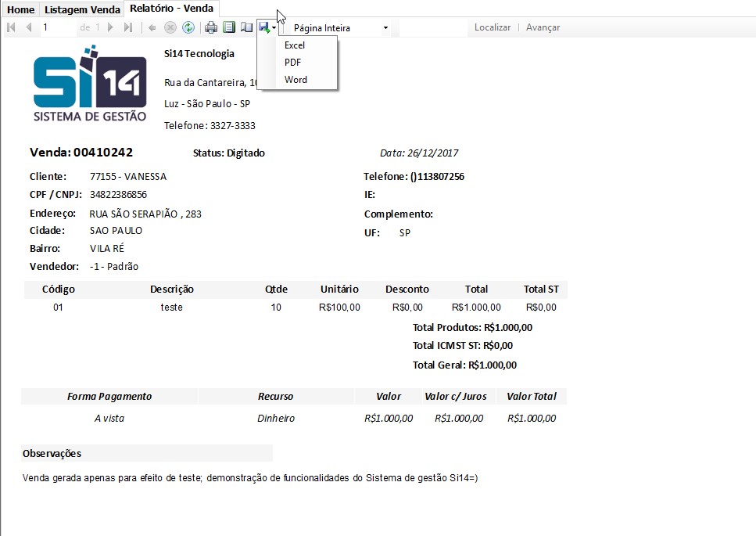
Task: Click the back to parent report arrow
Action: 152,27
